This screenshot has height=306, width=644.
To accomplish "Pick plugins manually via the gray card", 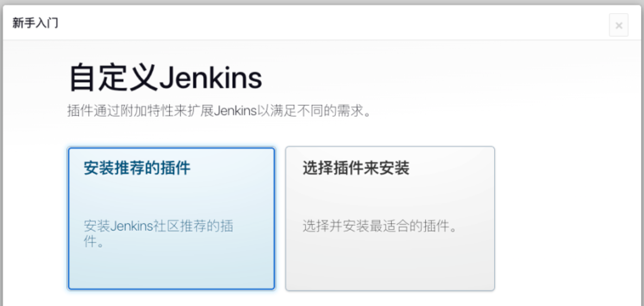I will [x=390, y=219].
